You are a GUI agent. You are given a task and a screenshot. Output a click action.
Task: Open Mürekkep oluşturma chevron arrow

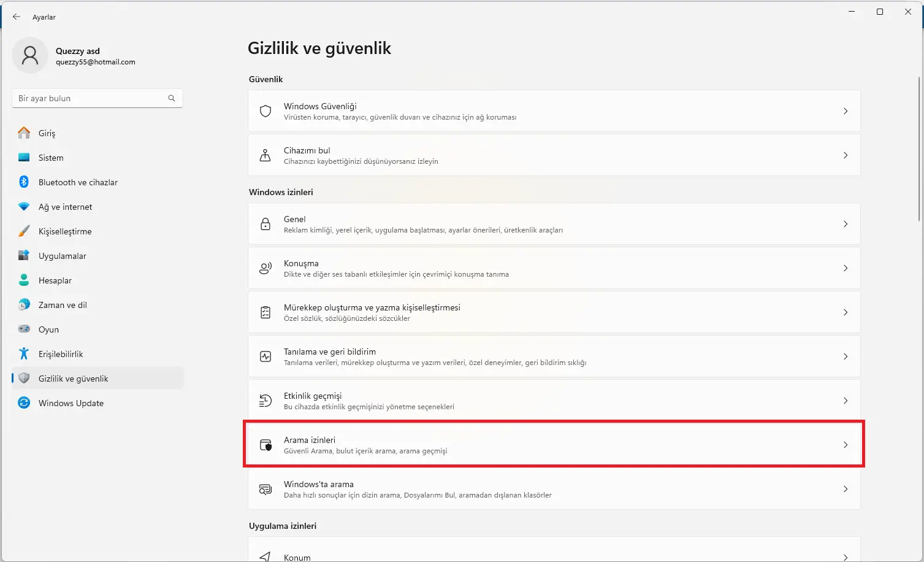(x=846, y=312)
